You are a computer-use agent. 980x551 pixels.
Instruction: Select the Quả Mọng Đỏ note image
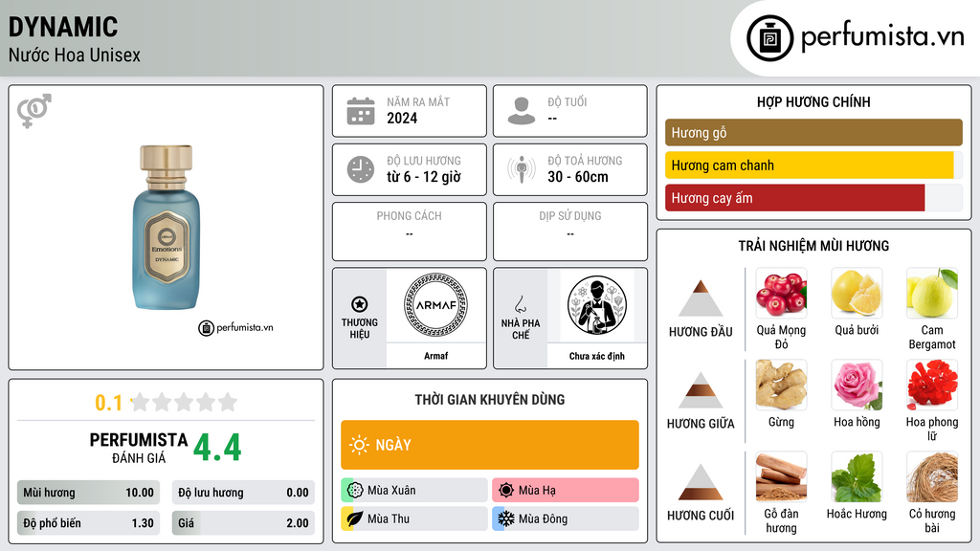pos(781,293)
